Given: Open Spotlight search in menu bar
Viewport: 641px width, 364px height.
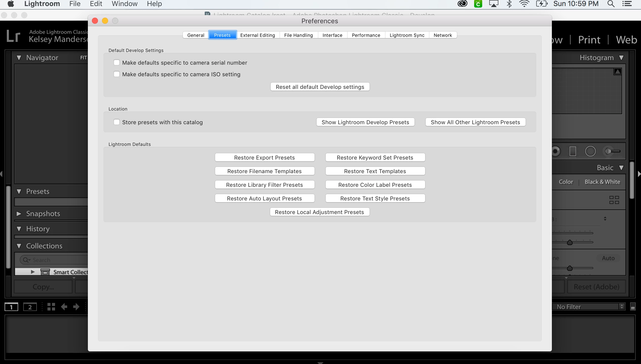Looking at the screenshot, I should click(x=611, y=4).
